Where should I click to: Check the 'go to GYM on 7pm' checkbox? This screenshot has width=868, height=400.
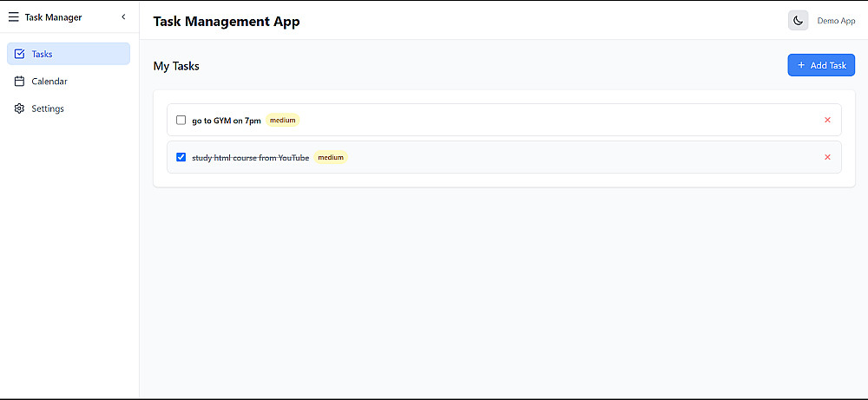pyautogui.click(x=181, y=120)
